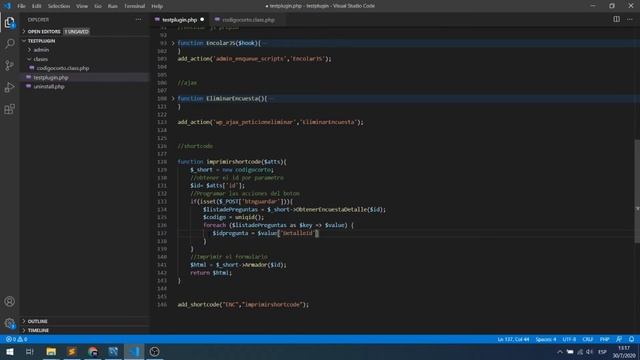
Task: Open the feedback icon in status bar
Action: click(619, 339)
